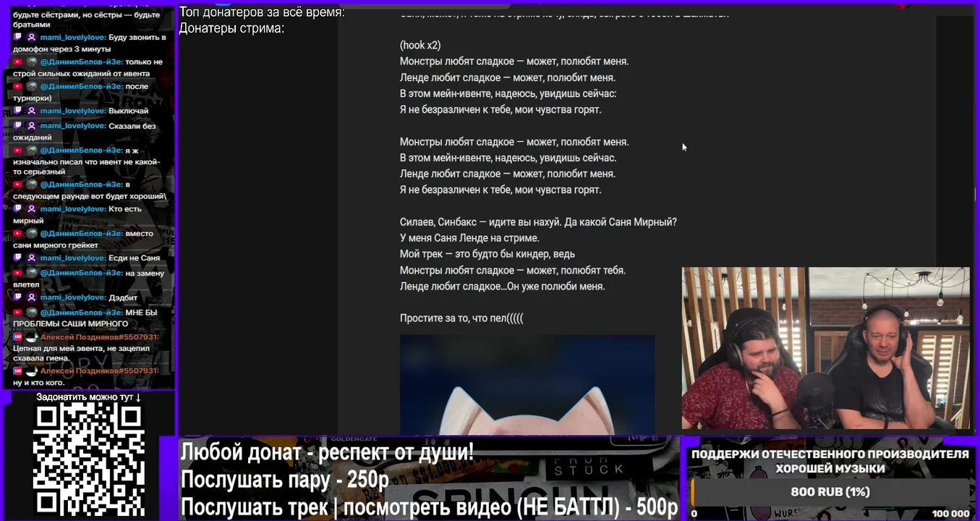Click "Задонатить можно тут" caption above QR
Screen dimensions: 980x521
point(88,397)
